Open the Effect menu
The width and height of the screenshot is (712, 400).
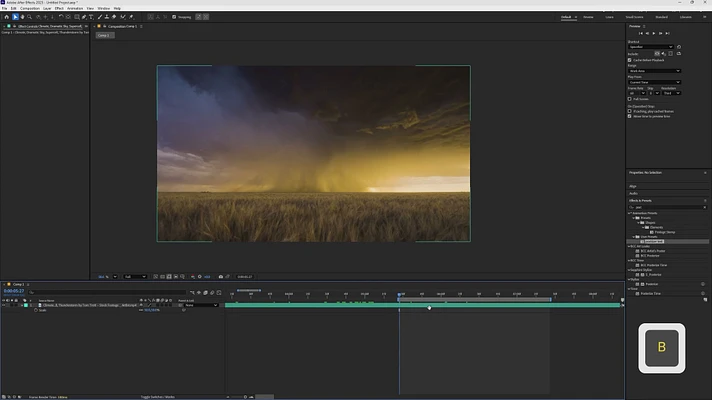click(59, 8)
